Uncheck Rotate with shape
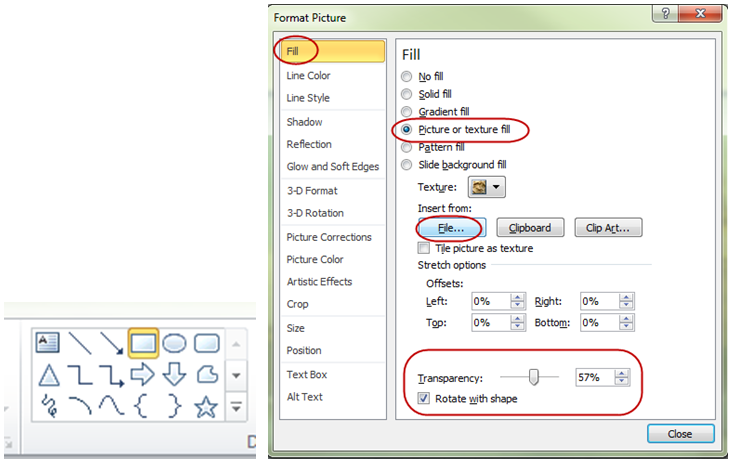The height and width of the screenshot is (462, 731). (424, 399)
